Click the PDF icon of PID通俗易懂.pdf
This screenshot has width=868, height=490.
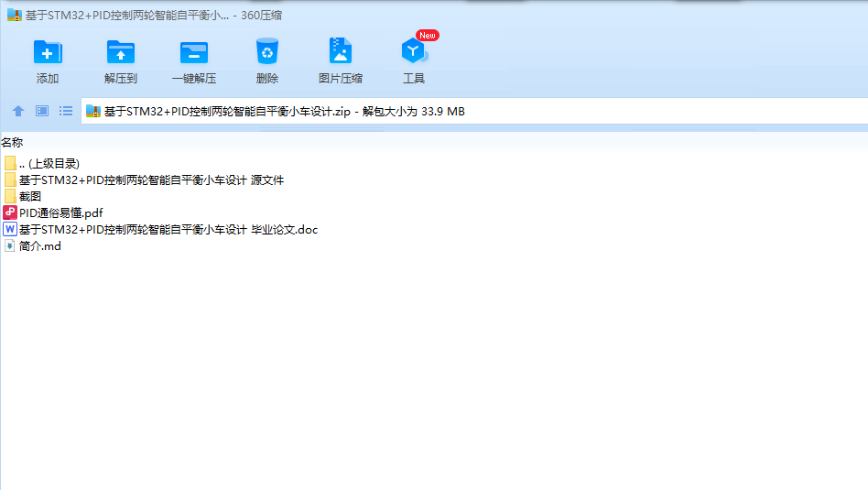pos(10,212)
